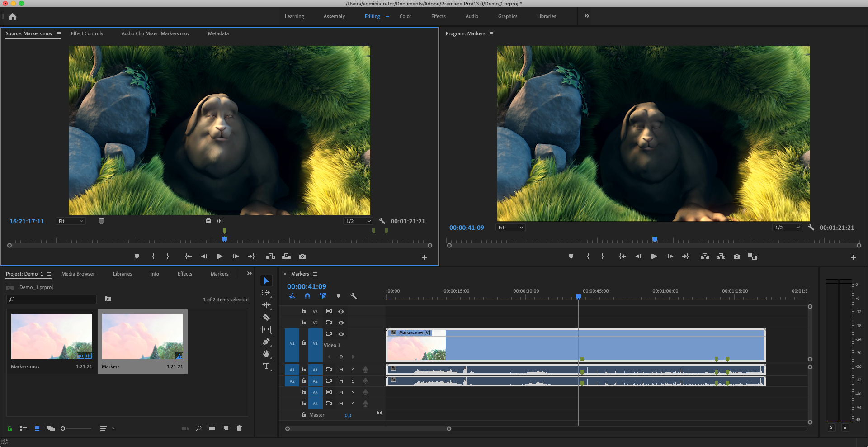Select the Selection tool arrow
Screen dimensions: 868x447
tap(266, 281)
